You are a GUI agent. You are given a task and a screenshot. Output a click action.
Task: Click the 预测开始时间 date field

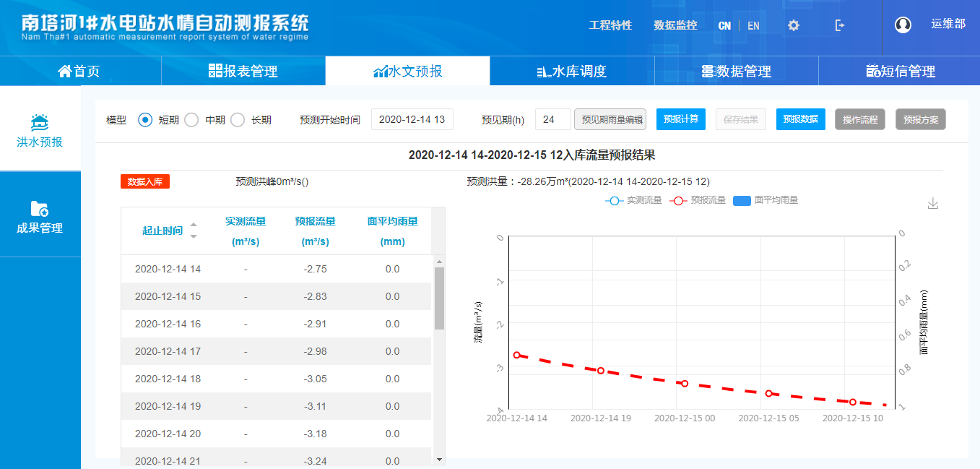(412, 119)
